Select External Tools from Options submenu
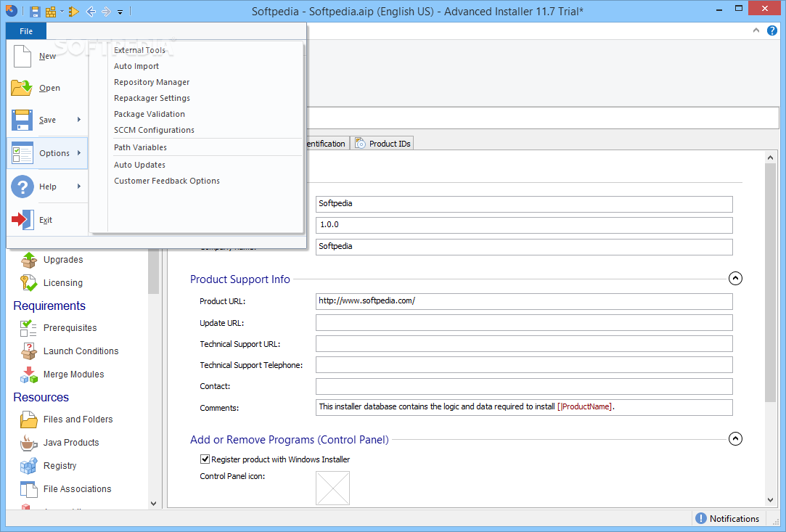Image resolution: width=786 pixels, height=532 pixels. point(139,50)
